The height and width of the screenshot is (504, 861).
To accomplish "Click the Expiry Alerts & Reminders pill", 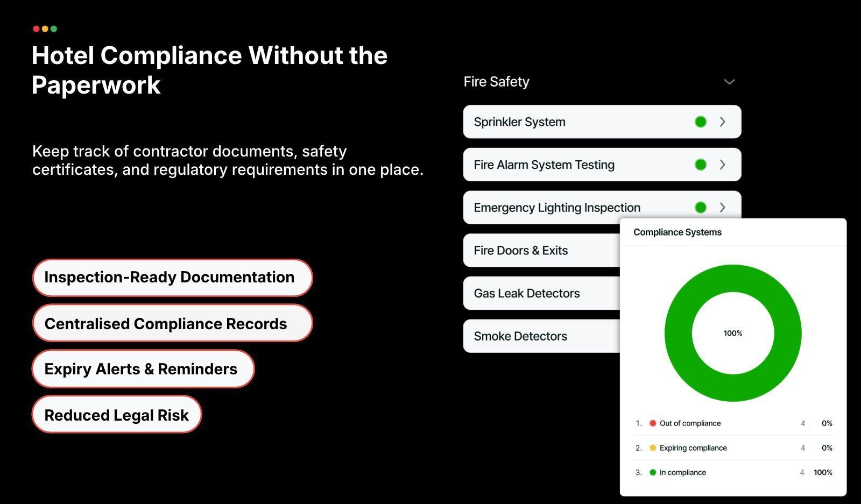I will point(143,369).
